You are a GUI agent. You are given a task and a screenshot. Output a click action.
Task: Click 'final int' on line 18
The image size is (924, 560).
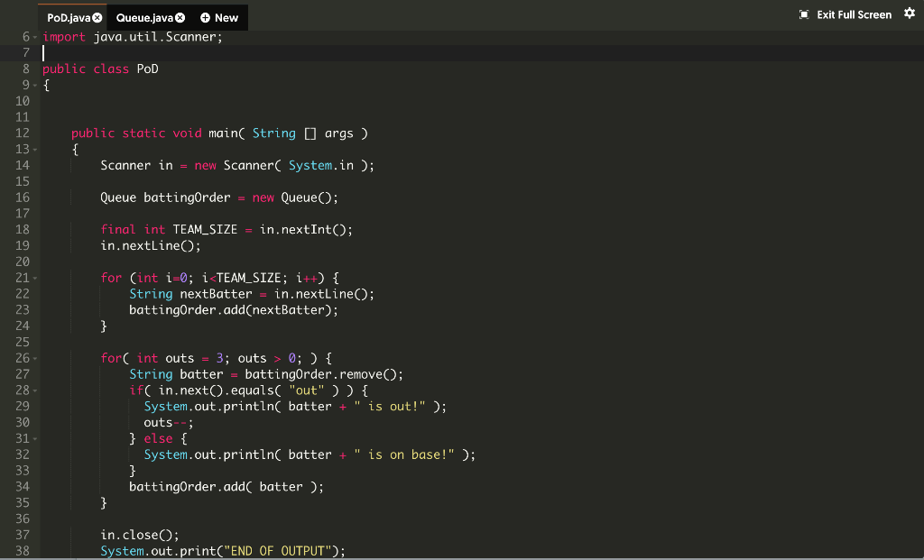click(x=133, y=230)
